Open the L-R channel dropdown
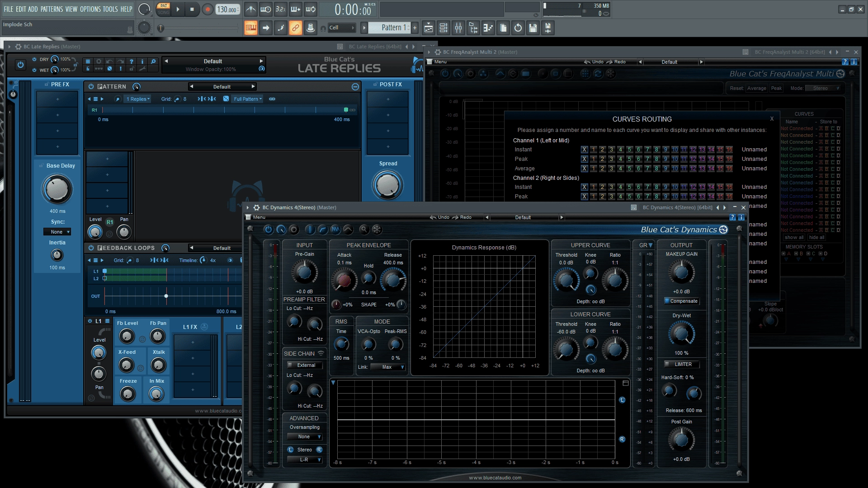Screen dimensions: 868x488 tap(305, 460)
